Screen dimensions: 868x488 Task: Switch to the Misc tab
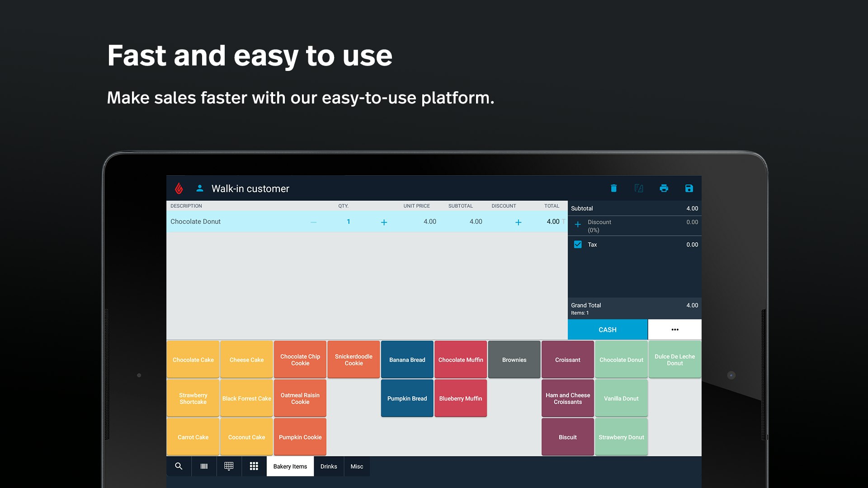click(x=357, y=466)
